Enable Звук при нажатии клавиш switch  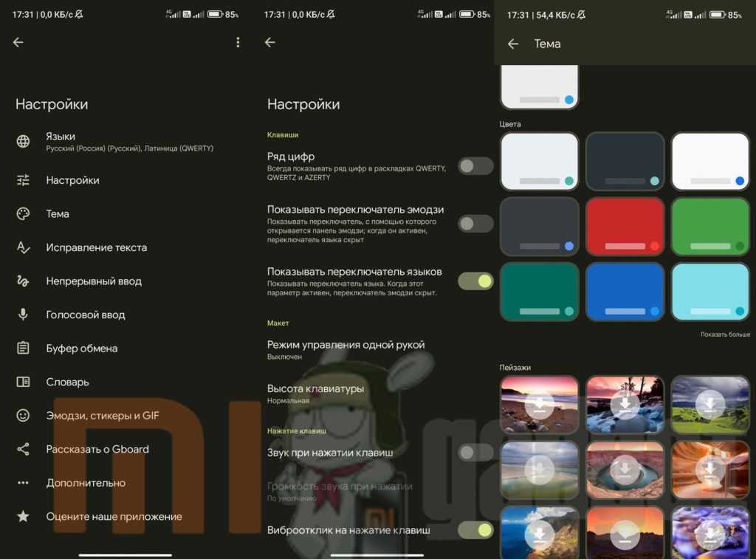click(475, 453)
